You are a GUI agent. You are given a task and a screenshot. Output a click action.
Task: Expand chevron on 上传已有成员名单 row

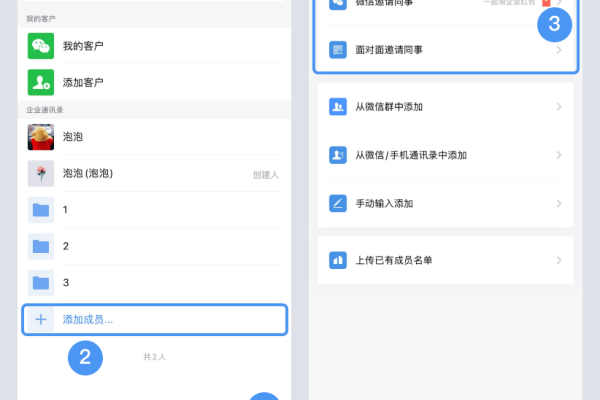tap(559, 260)
